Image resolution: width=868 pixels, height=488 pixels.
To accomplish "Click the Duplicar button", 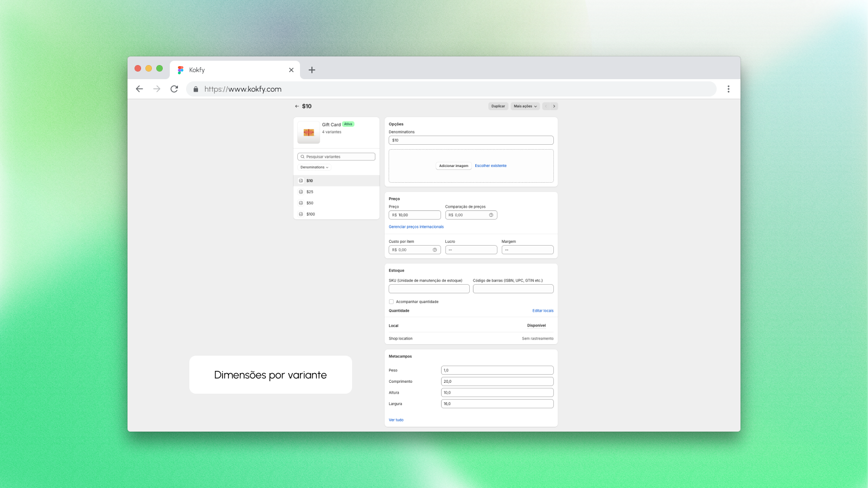I will pos(498,106).
